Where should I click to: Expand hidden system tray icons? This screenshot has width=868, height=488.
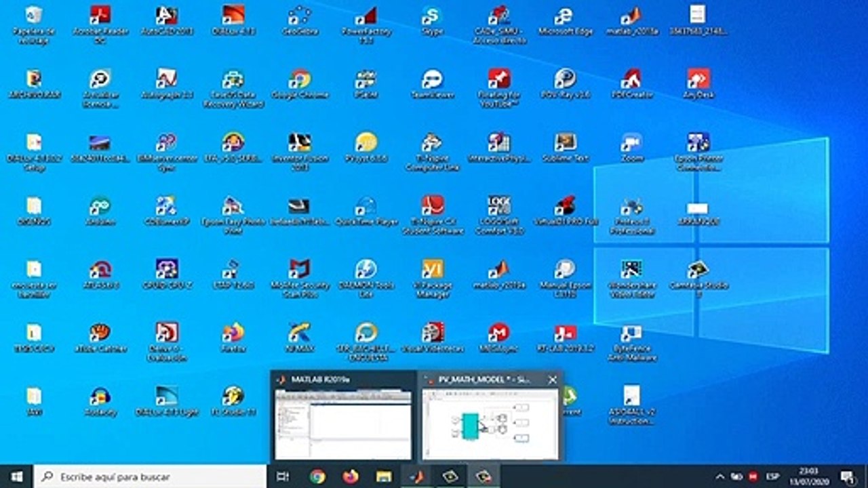pyautogui.click(x=720, y=476)
